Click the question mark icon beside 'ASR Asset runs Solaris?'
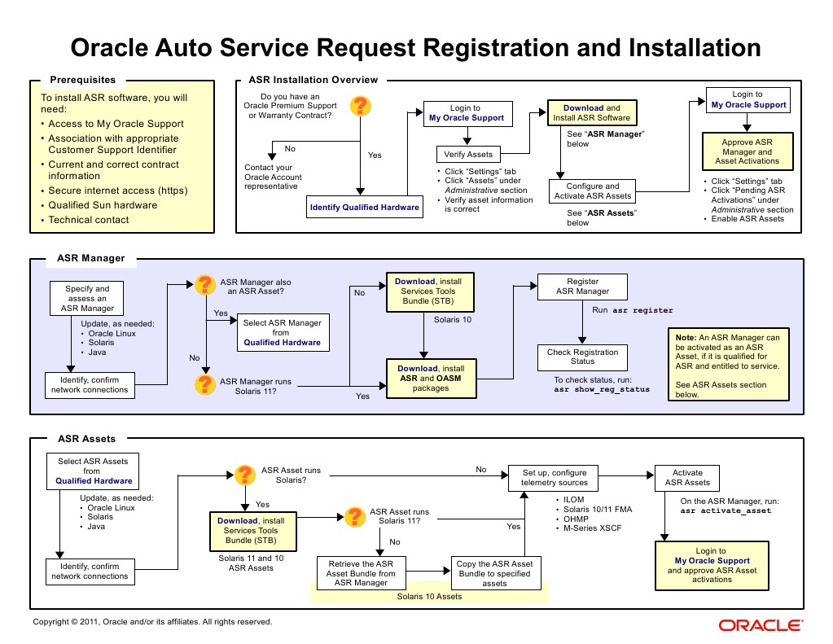The width and height of the screenshot is (833, 644). [245, 475]
